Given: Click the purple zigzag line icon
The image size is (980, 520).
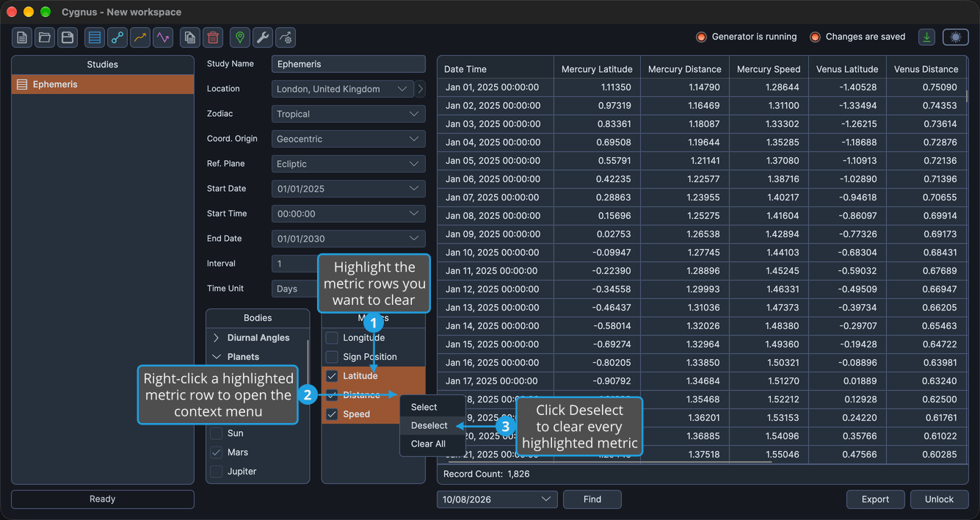Looking at the screenshot, I should (162, 37).
